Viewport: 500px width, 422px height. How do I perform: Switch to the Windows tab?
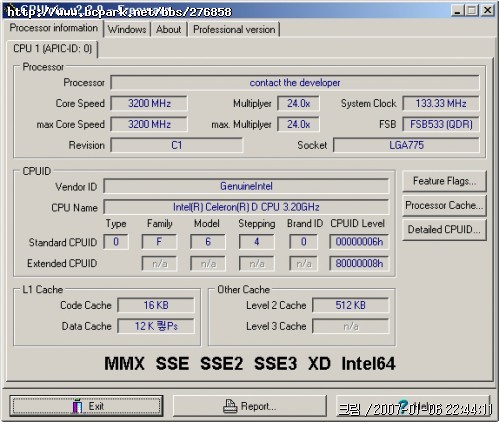click(127, 29)
